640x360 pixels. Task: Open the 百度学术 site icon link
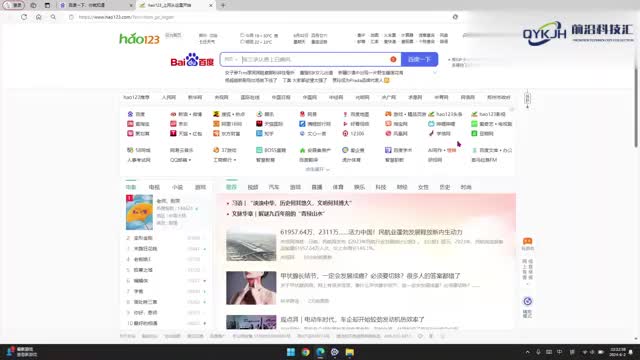pyautogui.click(x=398, y=150)
